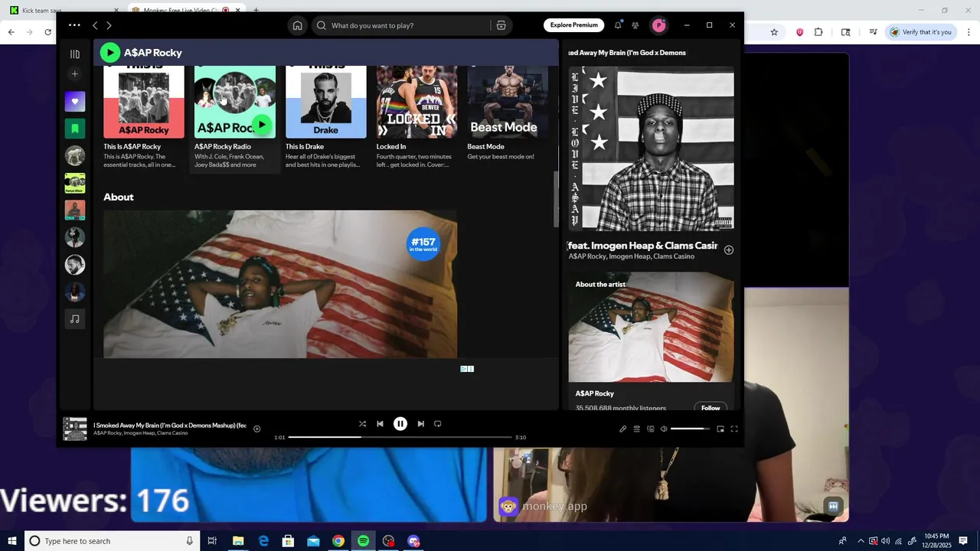The image size is (980, 551).
Task: Go forward in Spotify navigation
Action: pos(109,25)
